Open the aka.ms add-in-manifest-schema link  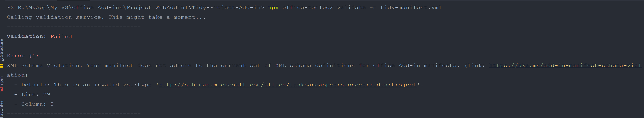(x=565, y=65)
